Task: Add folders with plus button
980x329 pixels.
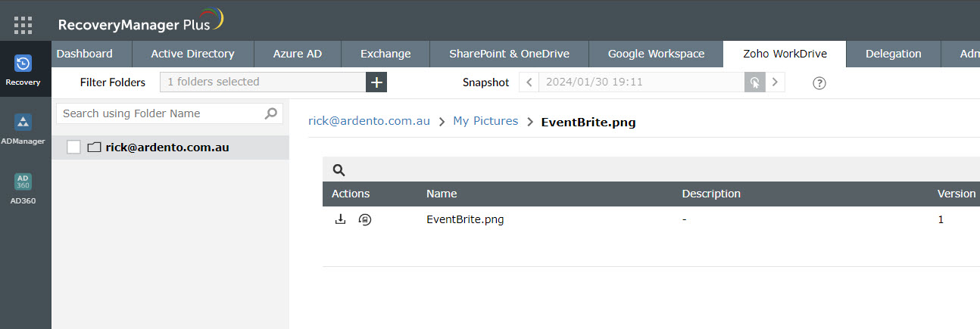Action: pos(376,82)
